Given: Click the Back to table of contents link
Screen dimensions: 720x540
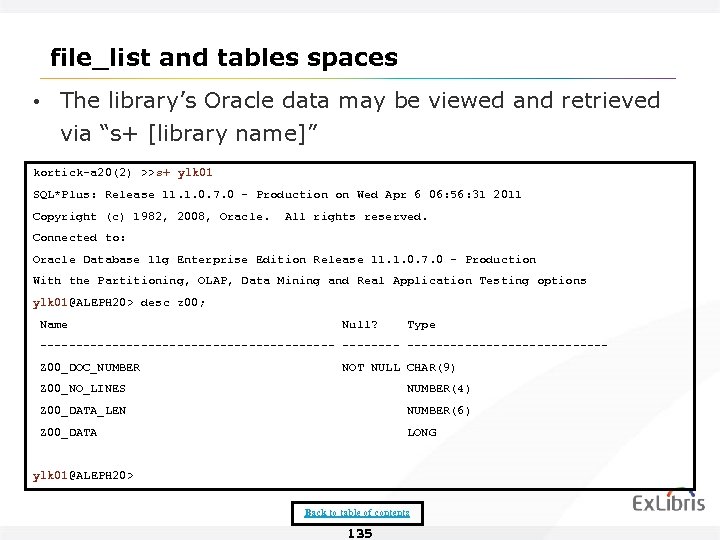Looking at the screenshot, I should click(357, 513).
